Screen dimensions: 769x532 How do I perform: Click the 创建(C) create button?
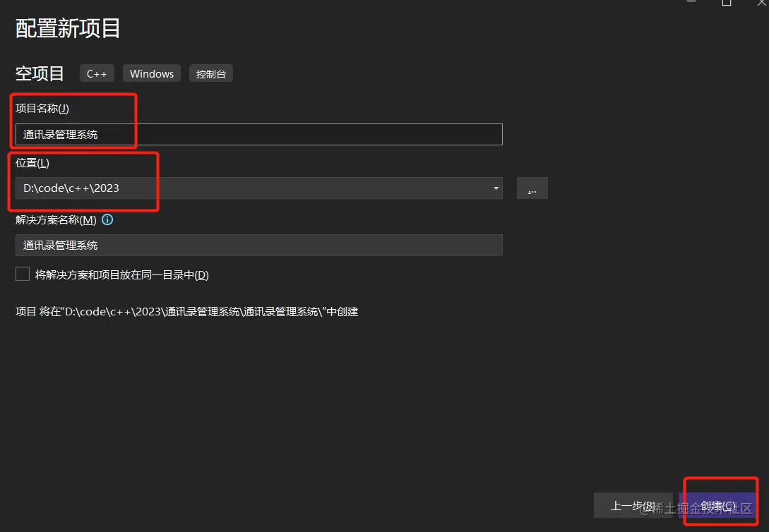point(717,506)
